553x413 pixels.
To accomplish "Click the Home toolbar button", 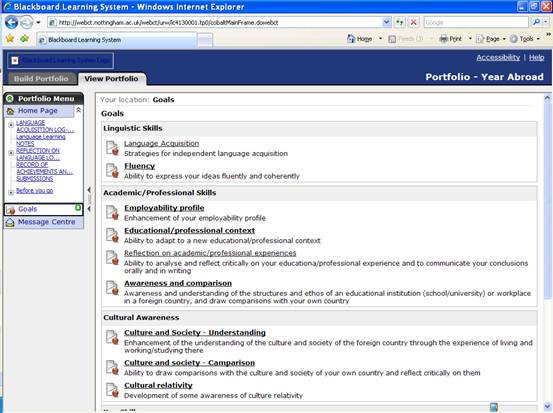I will [x=360, y=39].
